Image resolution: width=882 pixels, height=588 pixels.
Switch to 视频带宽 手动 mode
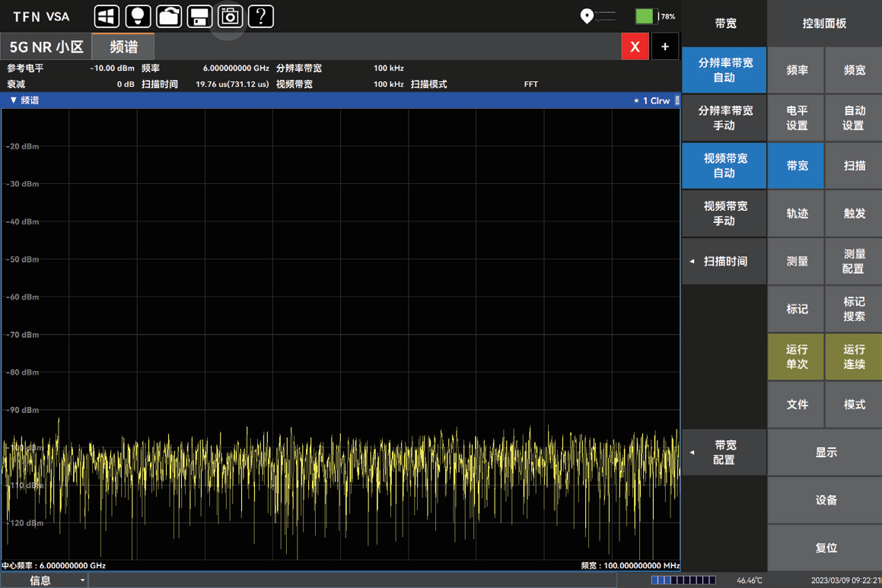click(724, 213)
